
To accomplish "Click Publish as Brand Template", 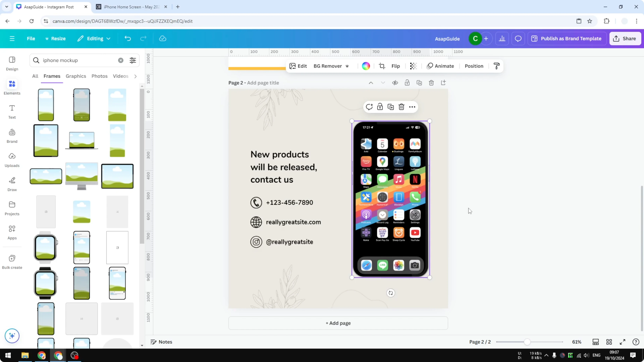I will coord(567,38).
